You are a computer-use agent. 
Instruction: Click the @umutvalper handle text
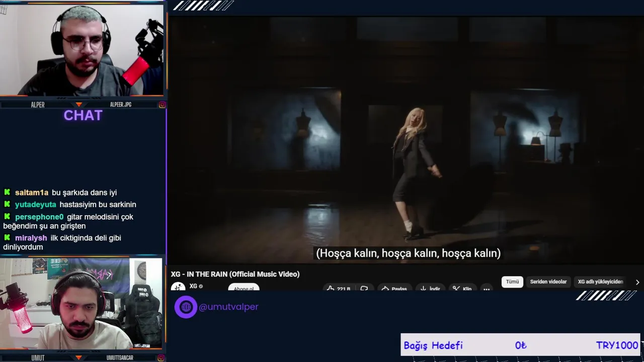point(228,307)
